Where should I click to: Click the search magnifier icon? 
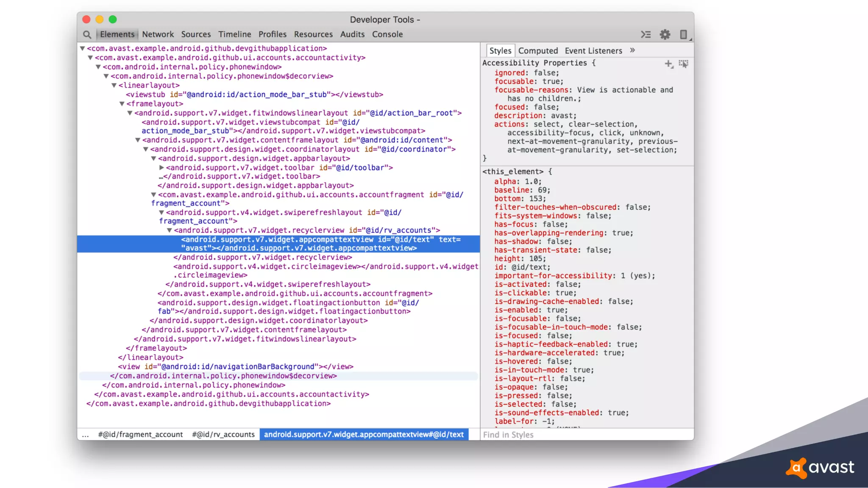click(87, 34)
